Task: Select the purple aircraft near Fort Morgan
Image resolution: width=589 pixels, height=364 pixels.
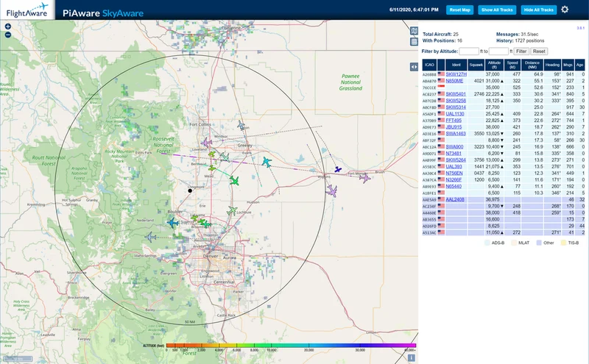Action: point(364,178)
